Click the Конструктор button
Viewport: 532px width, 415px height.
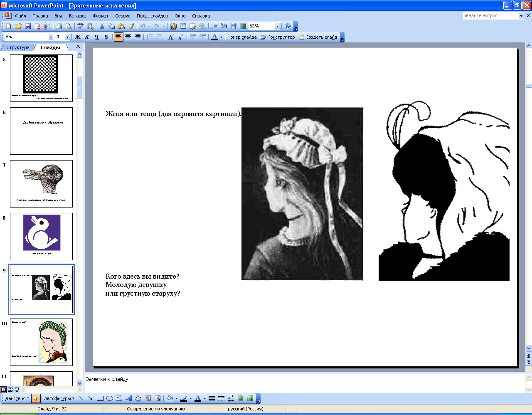coord(277,37)
